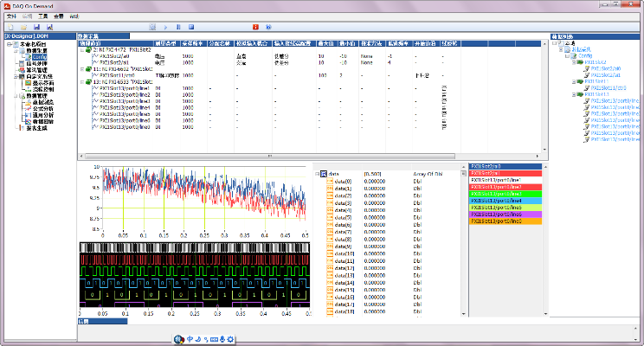
Task: Click the Pause button in toolbar
Action: [177, 27]
